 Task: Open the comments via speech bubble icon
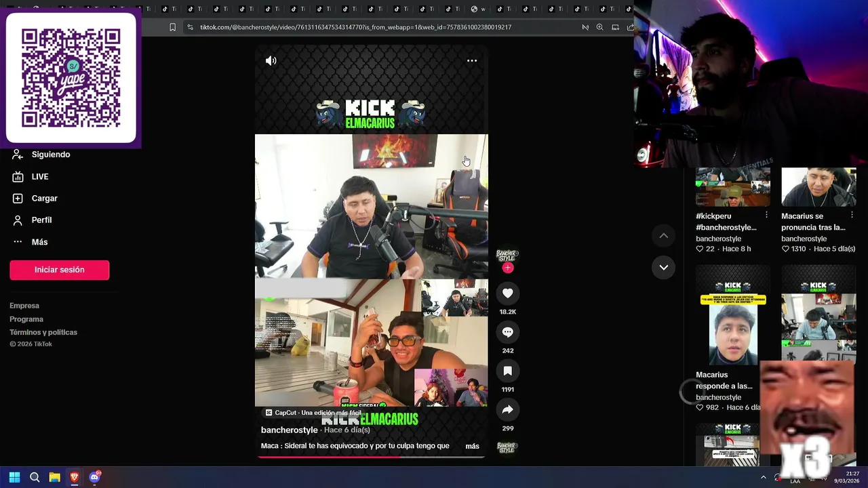coord(507,332)
